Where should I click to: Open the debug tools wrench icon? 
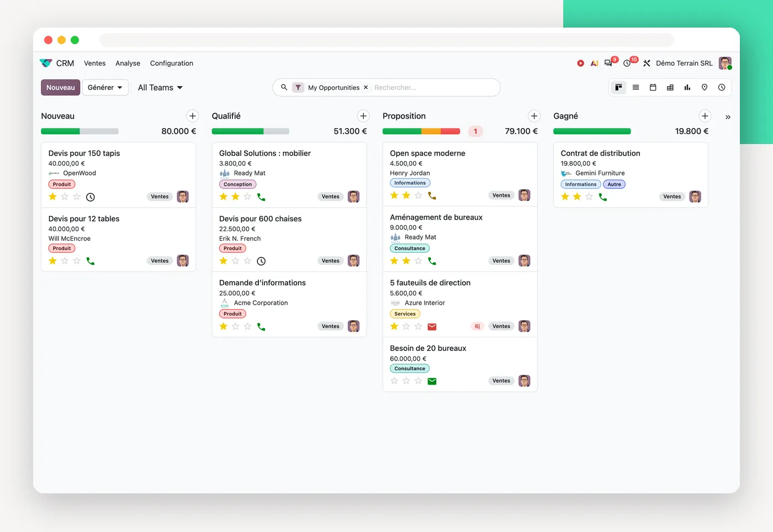647,63
